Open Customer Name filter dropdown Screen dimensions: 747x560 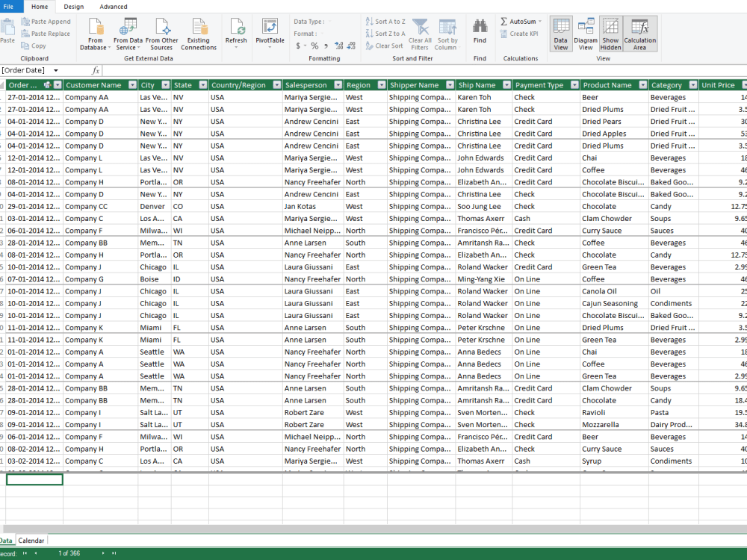pos(133,85)
